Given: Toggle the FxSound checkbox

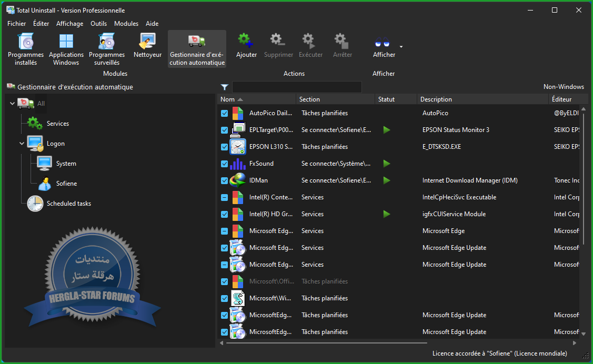Looking at the screenshot, I should pyautogui.click(x=224, y=164).
